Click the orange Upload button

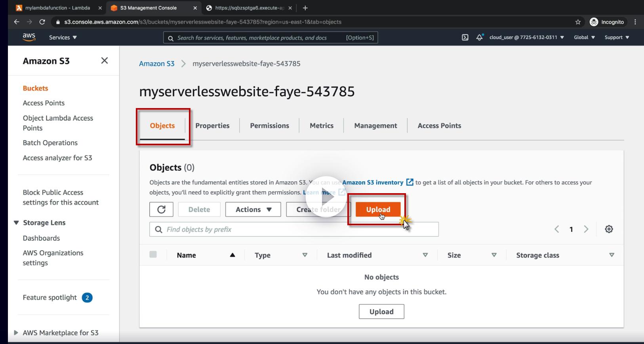click(x=378, y=209)
